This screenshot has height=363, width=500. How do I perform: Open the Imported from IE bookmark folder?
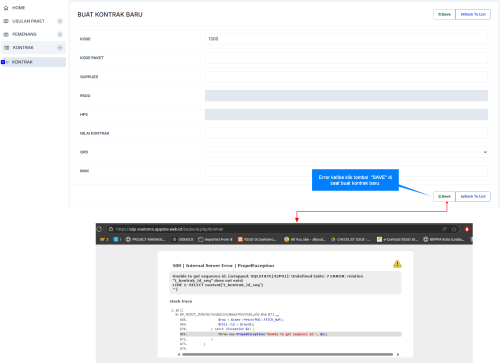pos(215,239)
